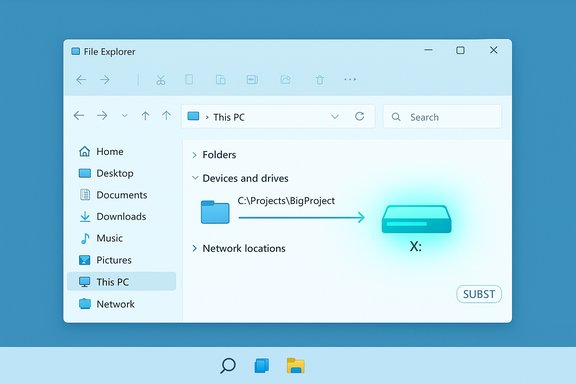Click the top toolbar forward arrow
Viewport: 576px width, 384px height.
[105, 80]
